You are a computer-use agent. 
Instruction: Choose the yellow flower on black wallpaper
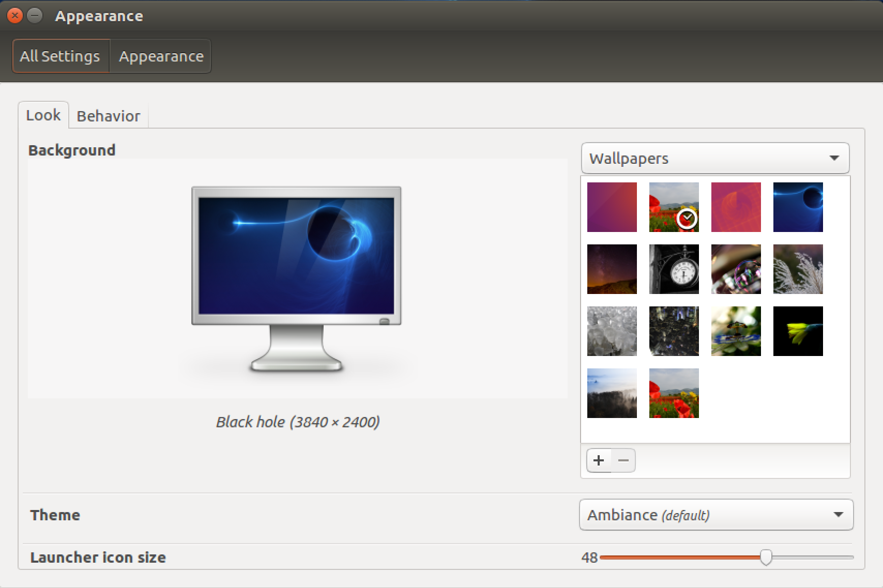pyautogui.click(x=798, y=331)
